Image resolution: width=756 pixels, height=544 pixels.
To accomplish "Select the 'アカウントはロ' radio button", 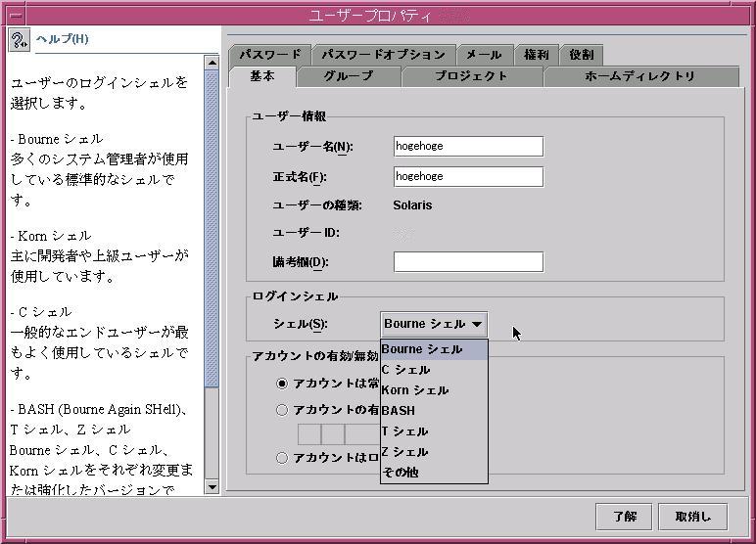I will [x=282, y=457].
